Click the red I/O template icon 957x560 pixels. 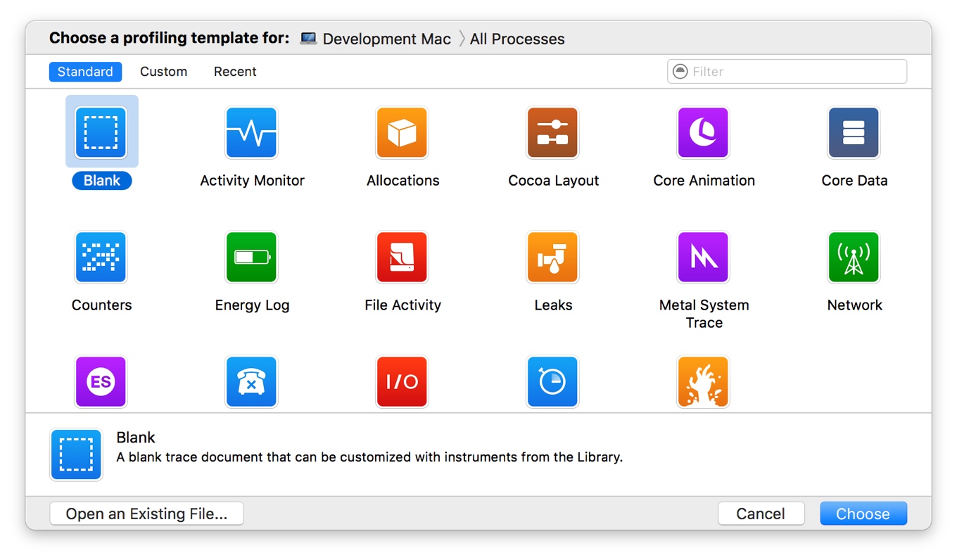402,382
